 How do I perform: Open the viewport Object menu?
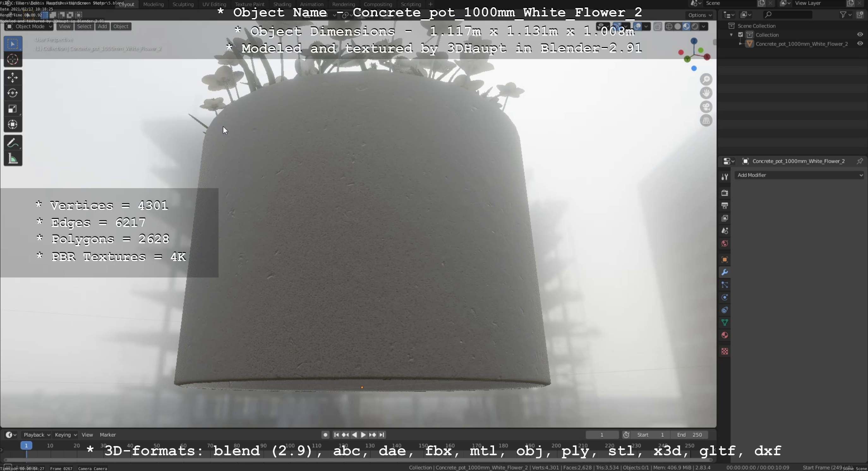[121, 26]
